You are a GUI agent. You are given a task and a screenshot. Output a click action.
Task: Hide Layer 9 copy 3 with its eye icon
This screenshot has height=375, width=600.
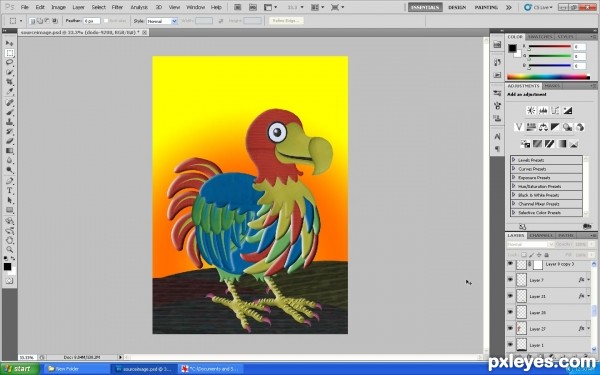click(510, 264)
